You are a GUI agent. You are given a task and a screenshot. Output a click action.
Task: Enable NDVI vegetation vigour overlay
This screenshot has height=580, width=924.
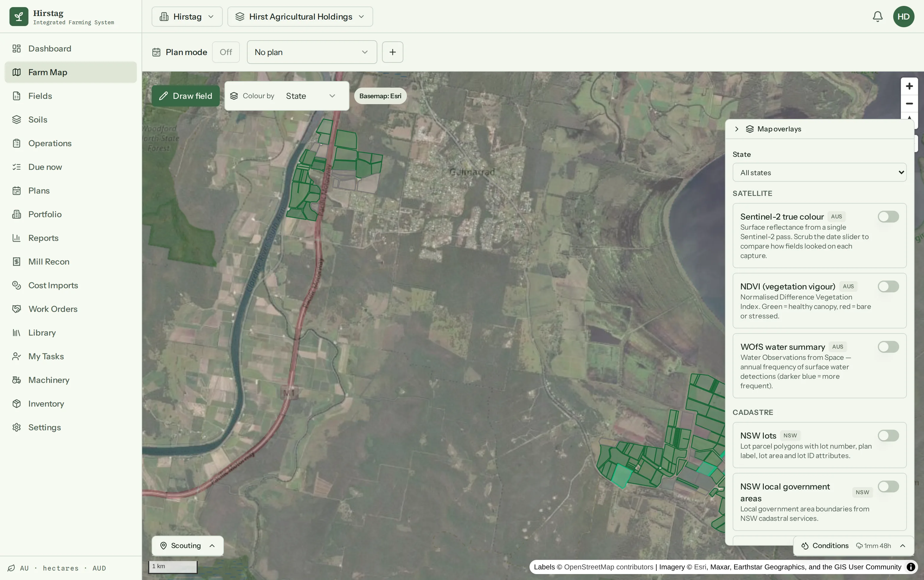pyautogui.click(x=888, y=286)
